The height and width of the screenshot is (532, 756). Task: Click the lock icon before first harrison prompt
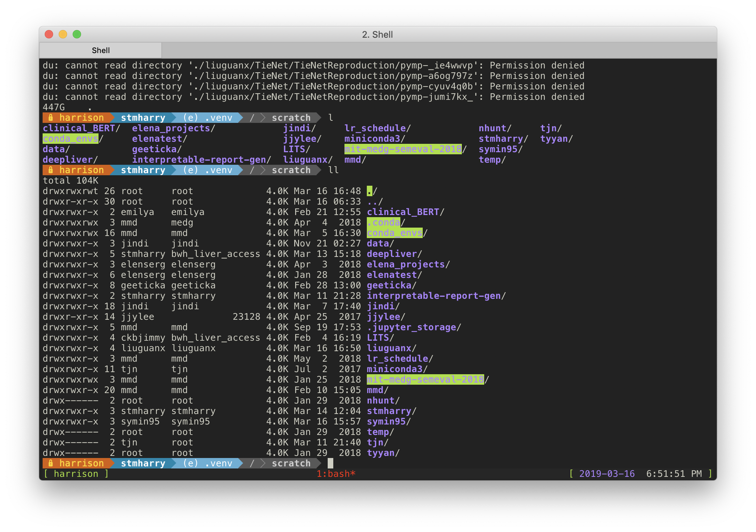click(51, 117)
